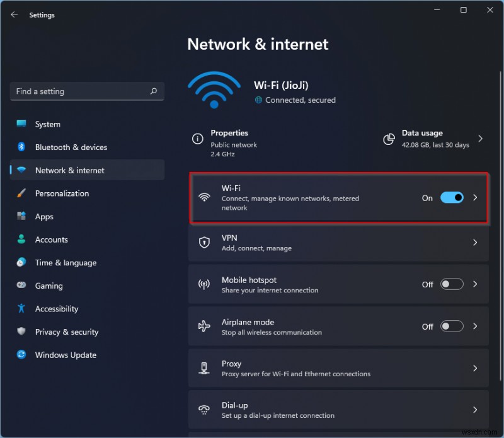Click the search magnifier icon
The image size is (504, 438).
[x=153, y=91]
